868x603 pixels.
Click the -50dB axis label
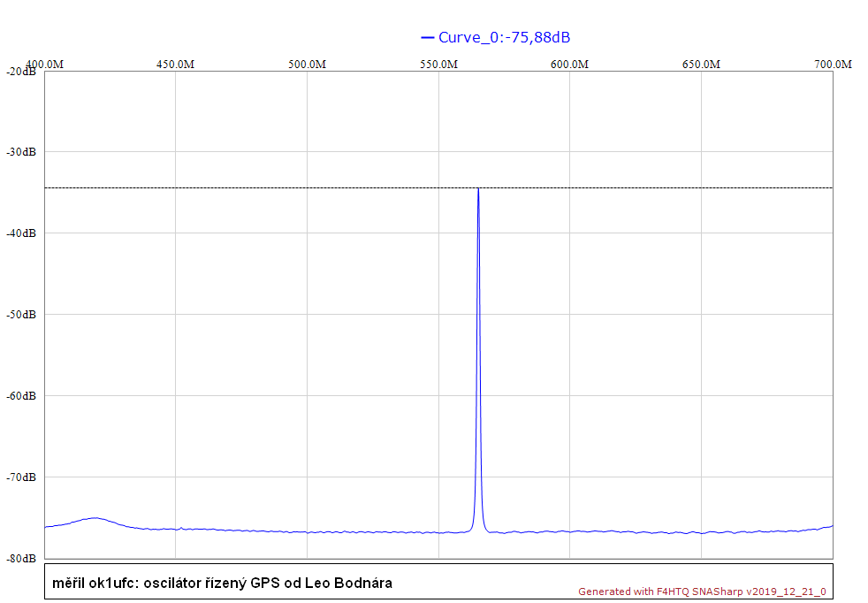pos(21,315)
